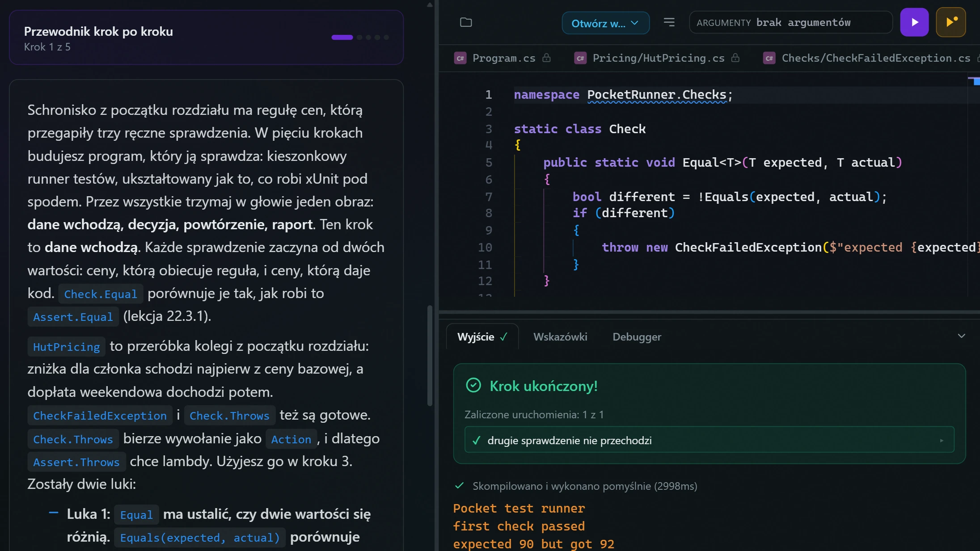The image size is (980, 551).
Task: Click the 'throw new CheckFailedException' code line
Action: [x=790, y=247]
